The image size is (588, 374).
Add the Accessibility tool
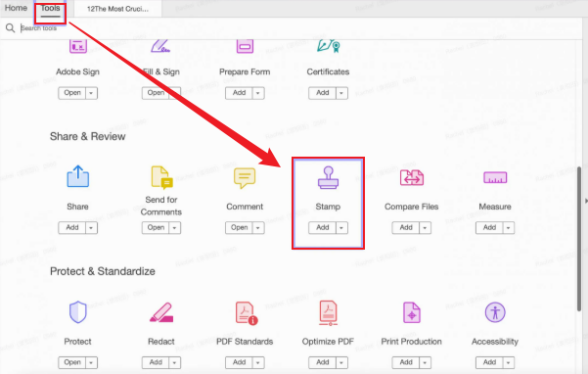coord(489,362)
